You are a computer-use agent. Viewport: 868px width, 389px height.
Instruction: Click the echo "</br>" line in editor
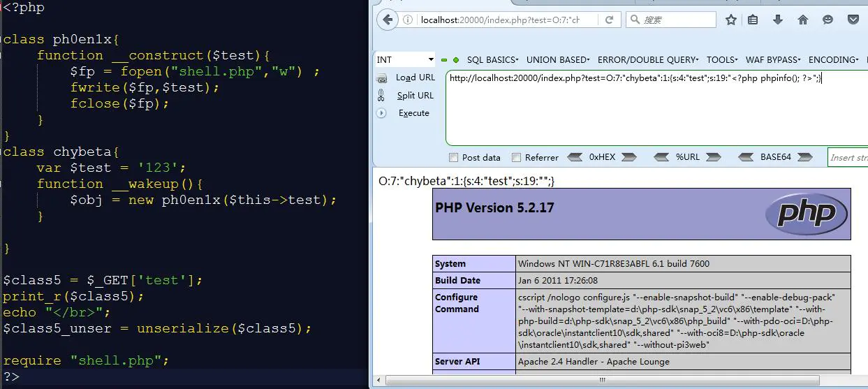click(57, 312)
